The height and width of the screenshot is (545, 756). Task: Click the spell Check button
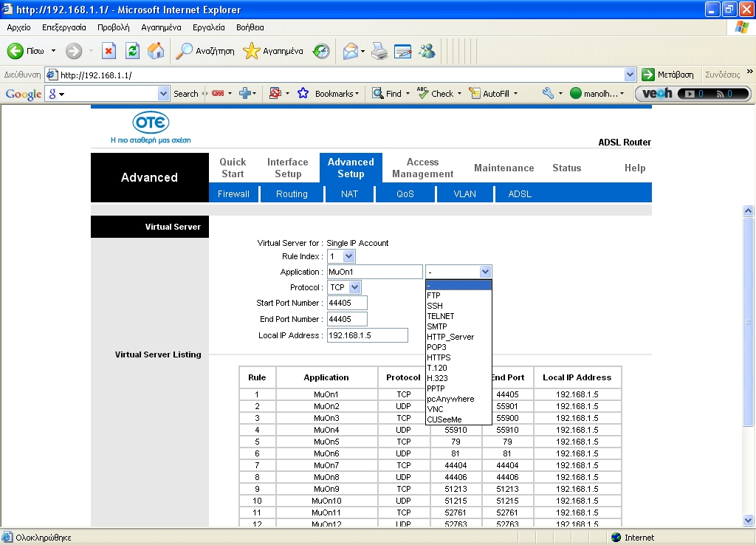pos(436,94)
